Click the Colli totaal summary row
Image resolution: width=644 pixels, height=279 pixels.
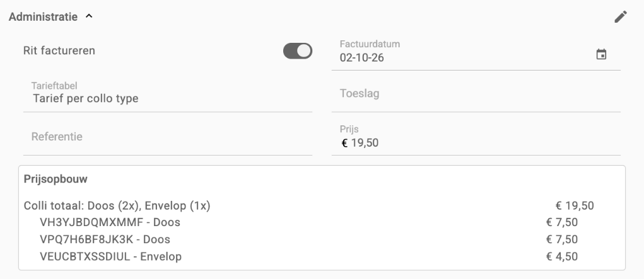[x=309, y=205]
